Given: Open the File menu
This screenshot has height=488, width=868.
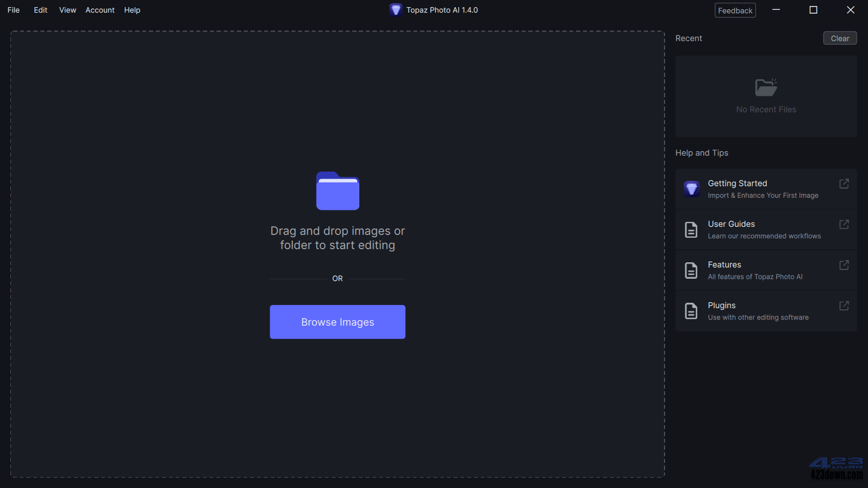Looking at the screenshot, I should [x=14, y=10].
